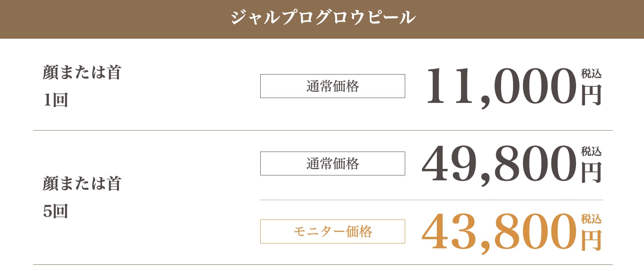Select 顔または首 text in the 5回 row
Image resolution: width=644 pixels, height=271 pixels.
[82, 184]
